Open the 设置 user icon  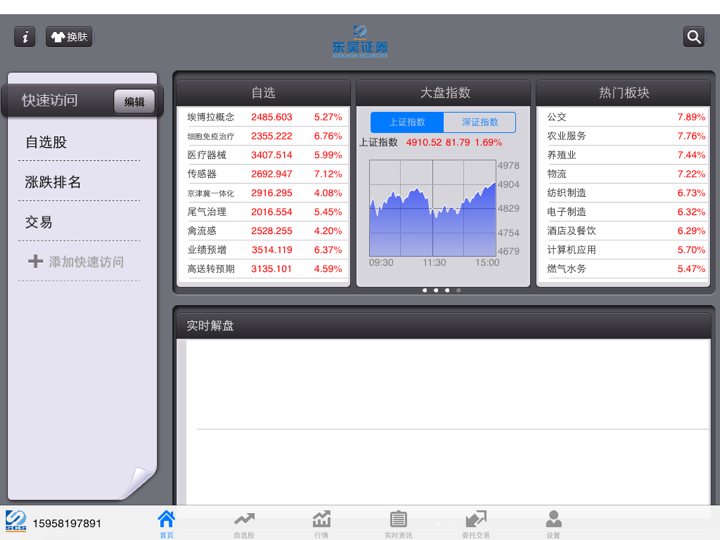point(553,524)
